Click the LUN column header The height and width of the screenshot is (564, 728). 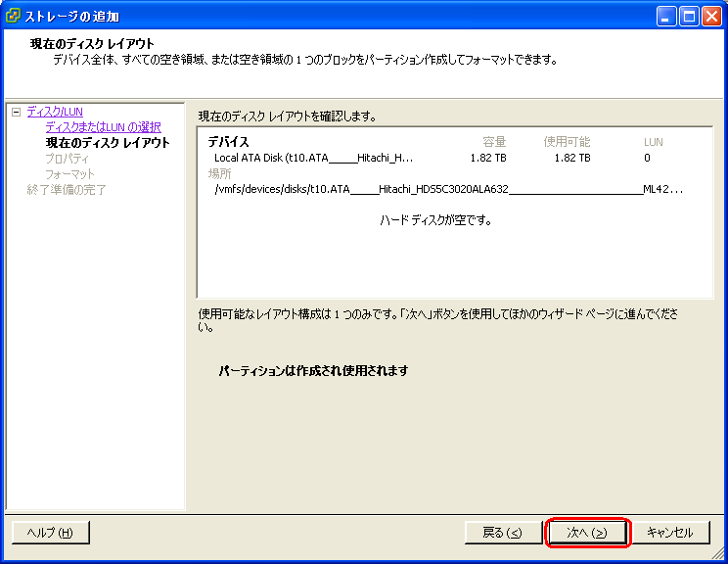(x=653, y=142)
